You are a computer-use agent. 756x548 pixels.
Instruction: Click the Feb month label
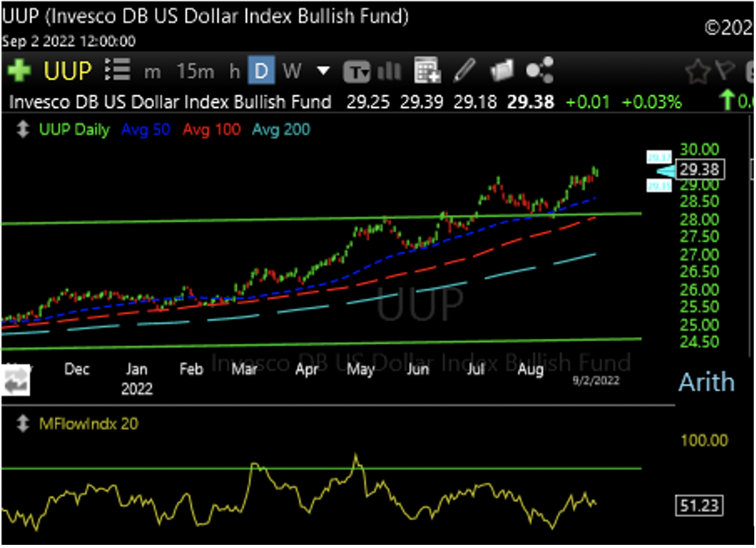tap(191, 369)
